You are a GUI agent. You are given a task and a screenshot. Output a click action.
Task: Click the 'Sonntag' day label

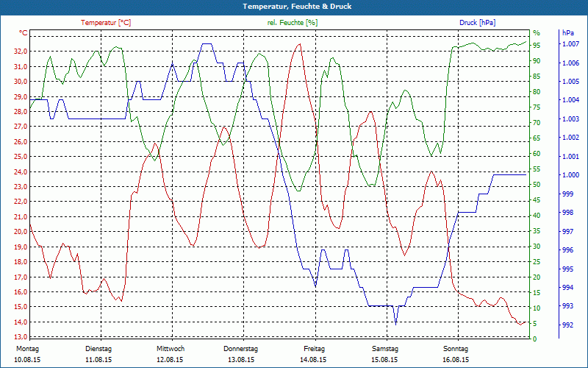tap(456, 349)
